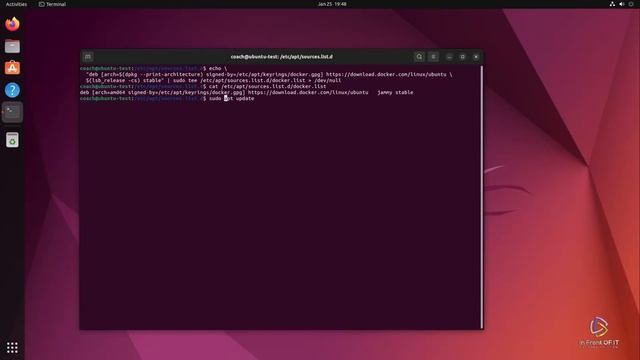The height and width of the screenshot is (360, 640).
Task: Open the power system menu icon
Action: tap(631, 4)
